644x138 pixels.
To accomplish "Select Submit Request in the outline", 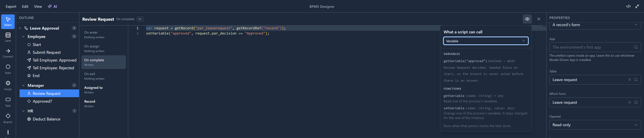I will click(49, 52).
